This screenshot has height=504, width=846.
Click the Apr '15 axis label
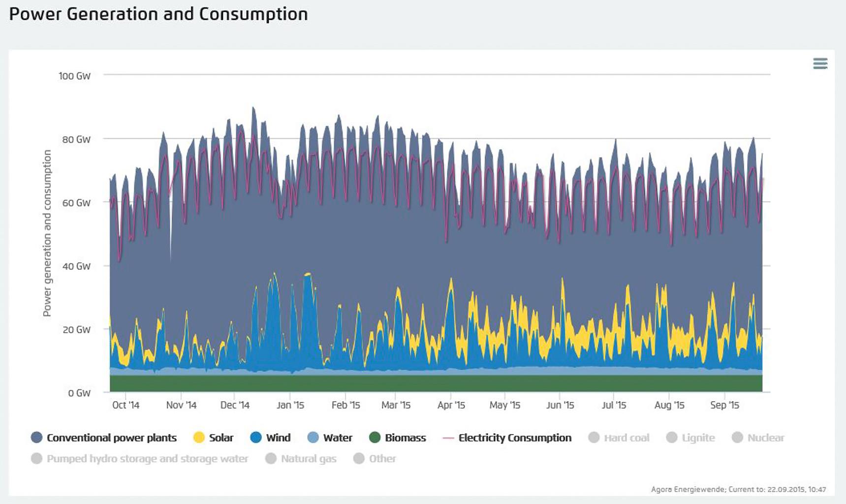coord(451,405)
